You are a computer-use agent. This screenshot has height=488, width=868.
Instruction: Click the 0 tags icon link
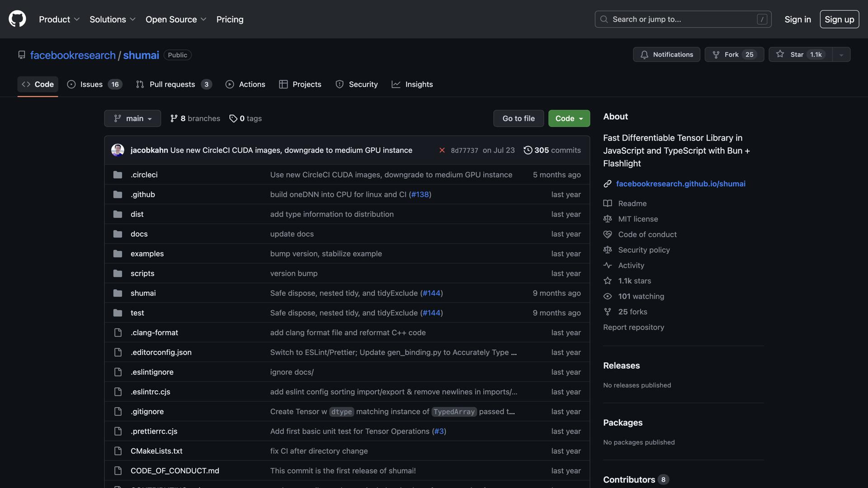point(233,118)
